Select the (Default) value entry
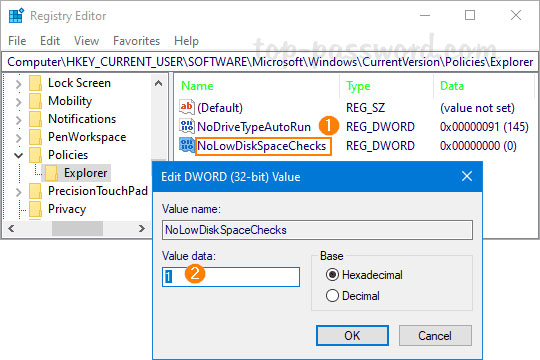This screenshot has height=360, width=540. coord(220,108)
